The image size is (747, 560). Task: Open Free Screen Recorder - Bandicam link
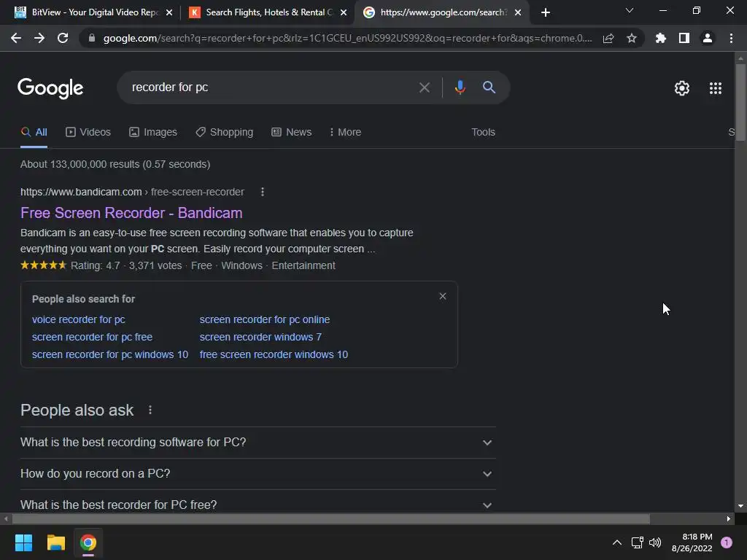tap(131, 213)
